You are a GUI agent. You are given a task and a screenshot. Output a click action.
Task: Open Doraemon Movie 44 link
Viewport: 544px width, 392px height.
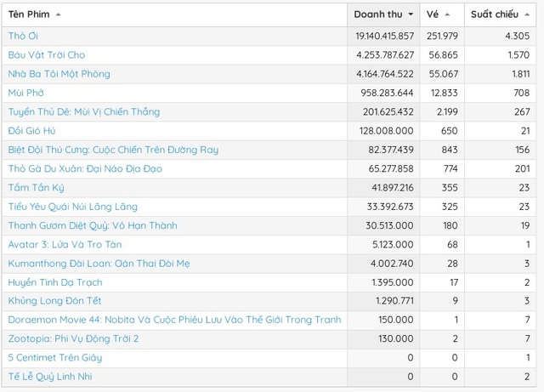pyautogui.click(x=174, y=320)
